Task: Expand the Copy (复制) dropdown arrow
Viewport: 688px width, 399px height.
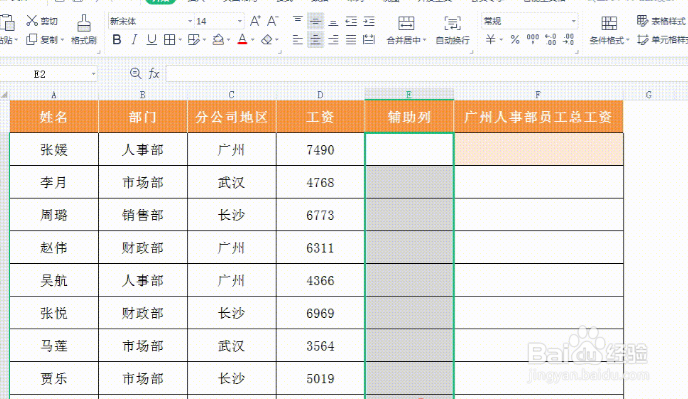Action: click(62, 40)
